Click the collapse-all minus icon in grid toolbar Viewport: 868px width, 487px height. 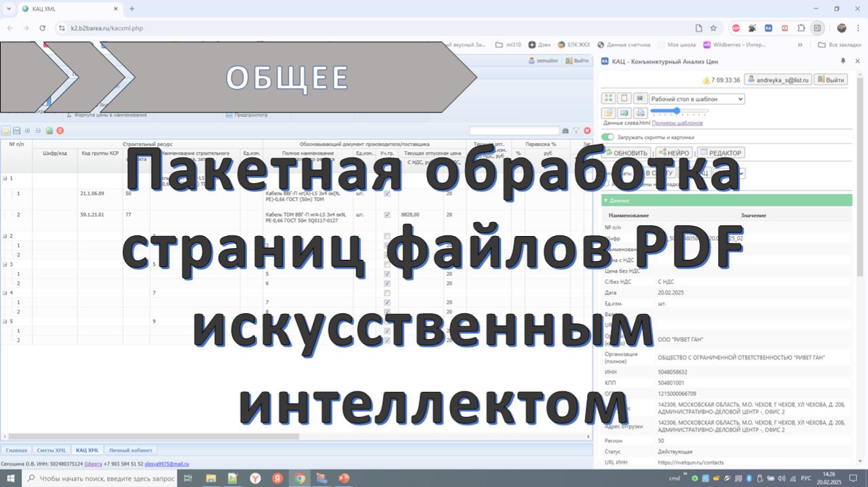click(38, 130)
